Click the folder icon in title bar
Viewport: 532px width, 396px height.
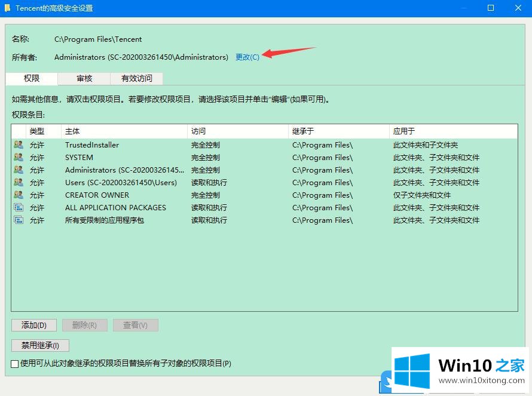coord(7,8)
